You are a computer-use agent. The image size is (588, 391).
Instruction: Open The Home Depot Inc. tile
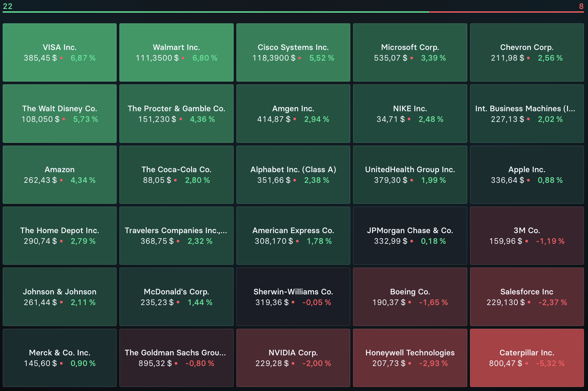(x=60, y=235)
